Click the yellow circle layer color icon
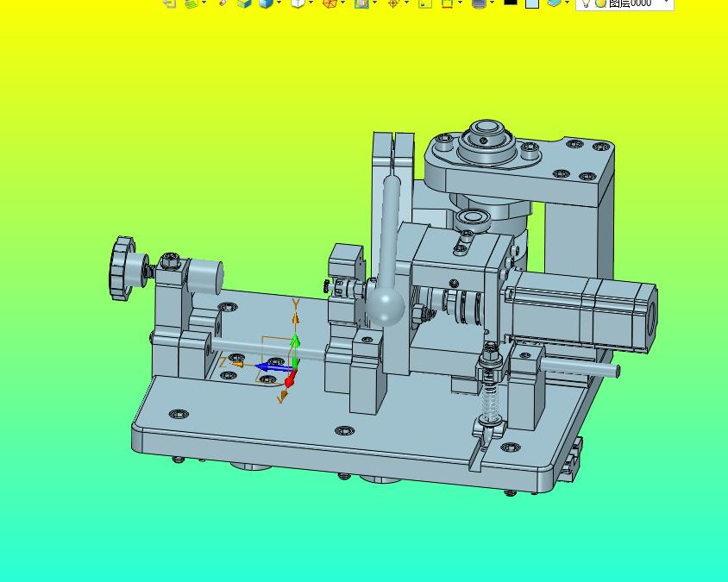The height and width of the screenshot is (582, 728). click(x=601, y=3)
